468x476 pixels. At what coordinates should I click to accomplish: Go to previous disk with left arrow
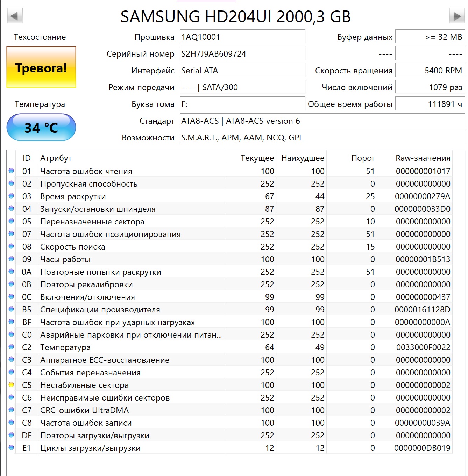pos(15,16)
